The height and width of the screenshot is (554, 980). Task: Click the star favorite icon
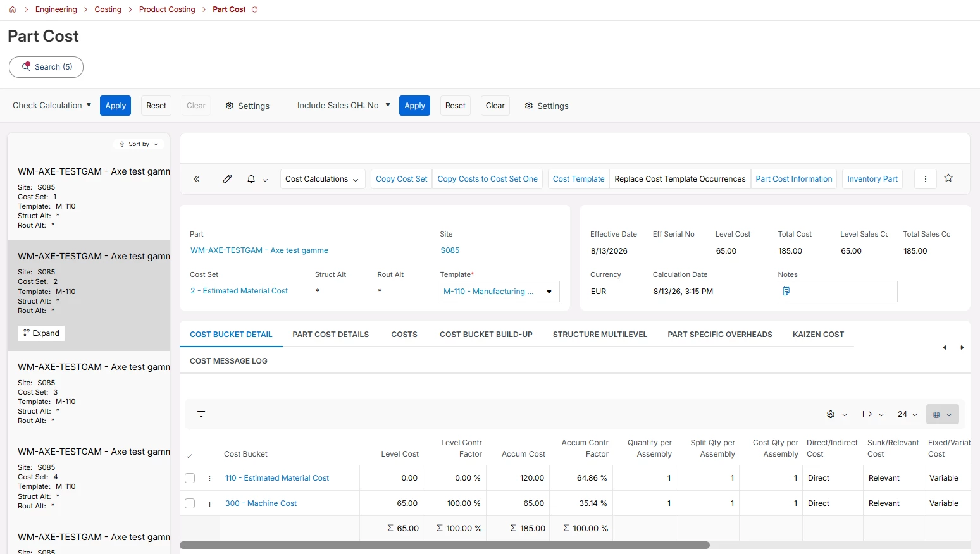[x=948, y=178]
